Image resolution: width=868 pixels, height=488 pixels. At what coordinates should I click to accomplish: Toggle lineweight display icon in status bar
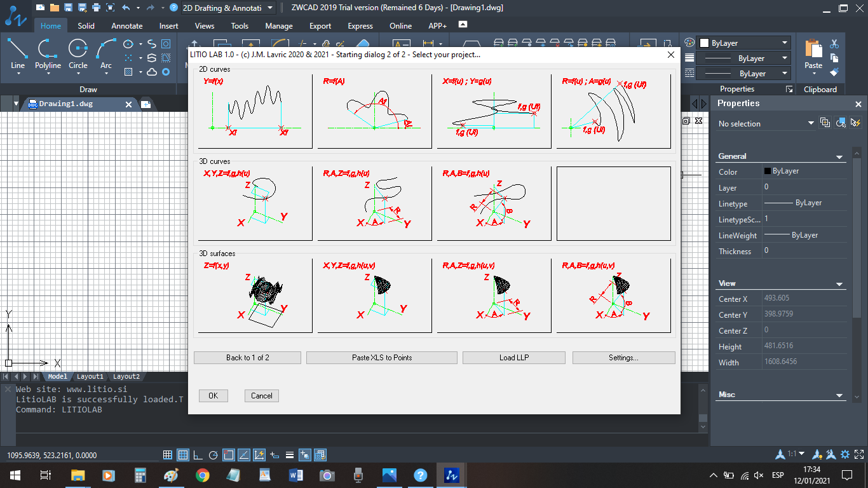(x=290, y=455)
